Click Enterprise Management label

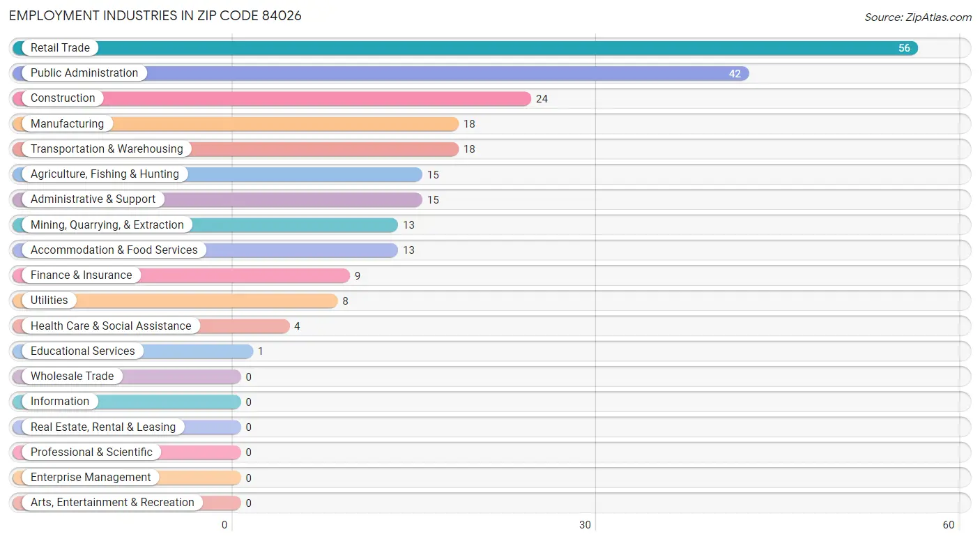[x=91, y=477]
